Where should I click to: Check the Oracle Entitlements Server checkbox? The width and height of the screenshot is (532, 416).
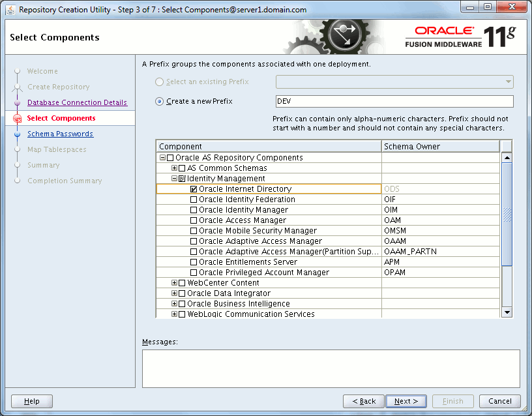[x=194, y=262]
